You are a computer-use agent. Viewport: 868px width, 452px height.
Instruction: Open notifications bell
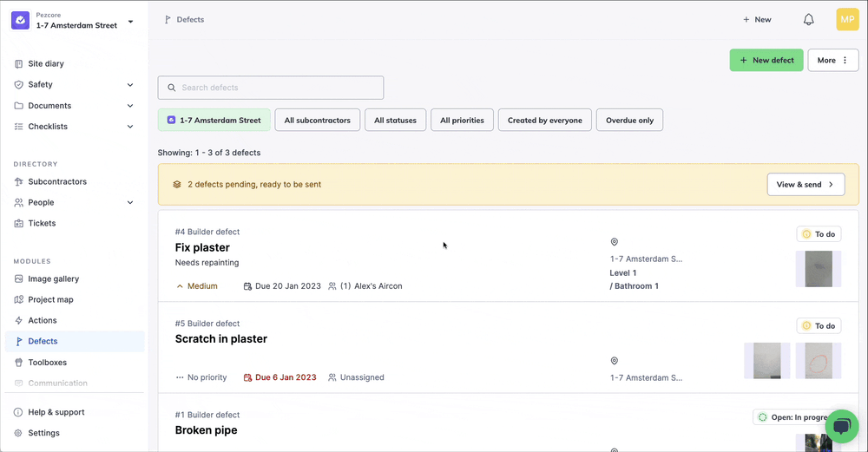tap(809, 19)
